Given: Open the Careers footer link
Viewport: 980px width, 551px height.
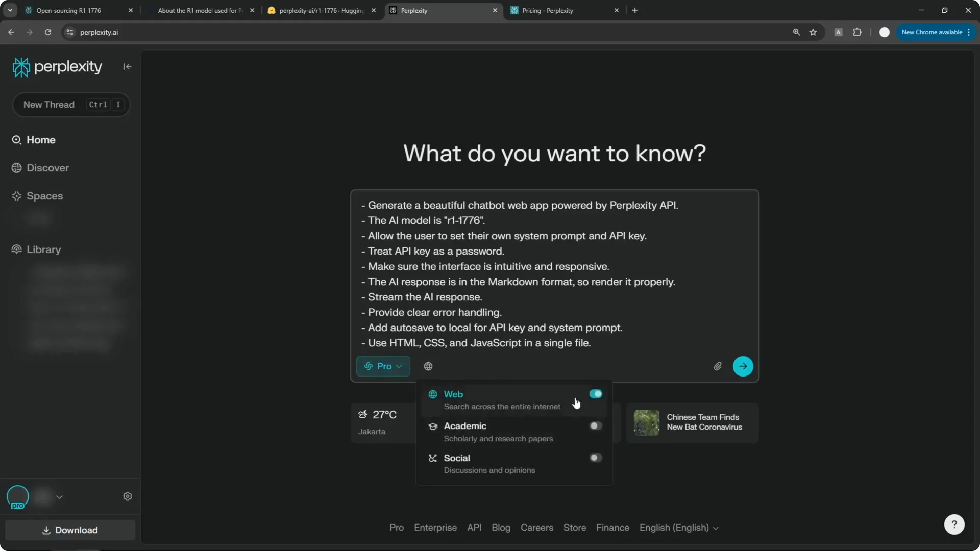Looking at the screenshot, I should tap(536, 528).
